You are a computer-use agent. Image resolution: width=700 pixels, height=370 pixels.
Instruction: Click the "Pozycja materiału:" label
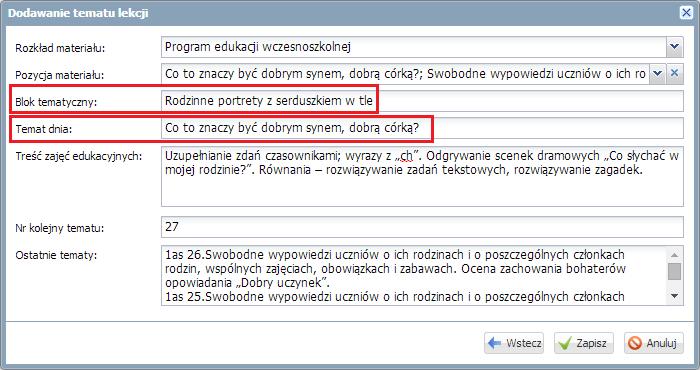(59, 75)
